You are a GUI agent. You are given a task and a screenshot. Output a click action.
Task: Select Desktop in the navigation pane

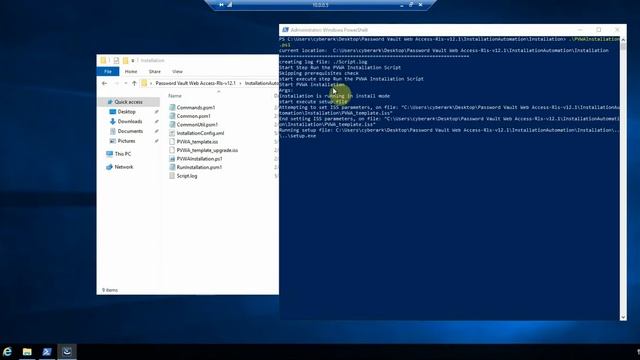coord(127,111)
